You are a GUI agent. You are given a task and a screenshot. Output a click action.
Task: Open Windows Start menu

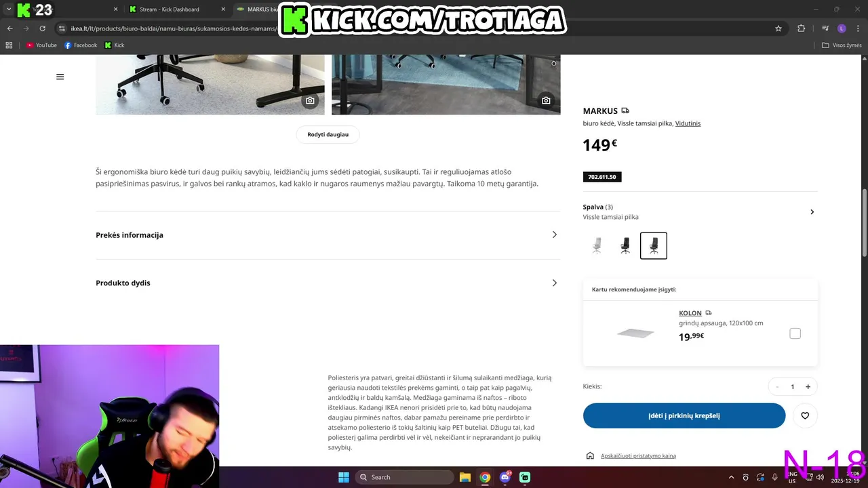coord(343,477)
